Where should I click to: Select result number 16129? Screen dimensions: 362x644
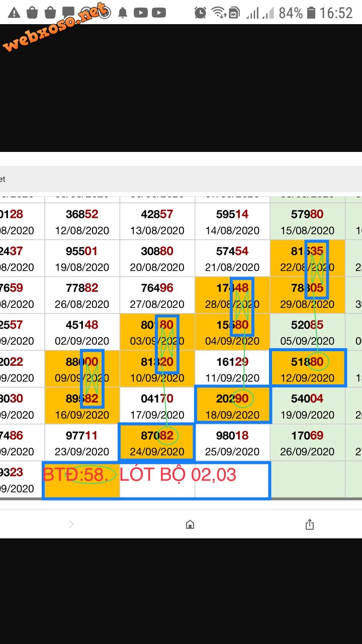tap(232, 362)
